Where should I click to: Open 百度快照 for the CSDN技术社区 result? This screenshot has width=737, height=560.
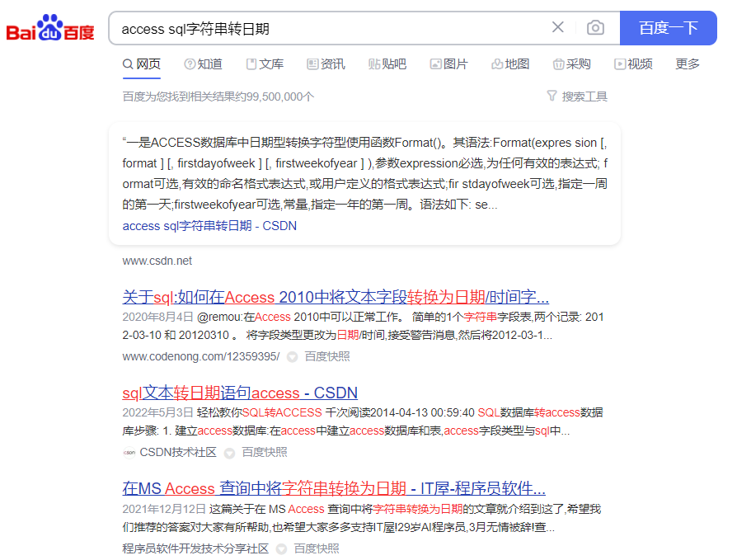click(x=265, y=452)
